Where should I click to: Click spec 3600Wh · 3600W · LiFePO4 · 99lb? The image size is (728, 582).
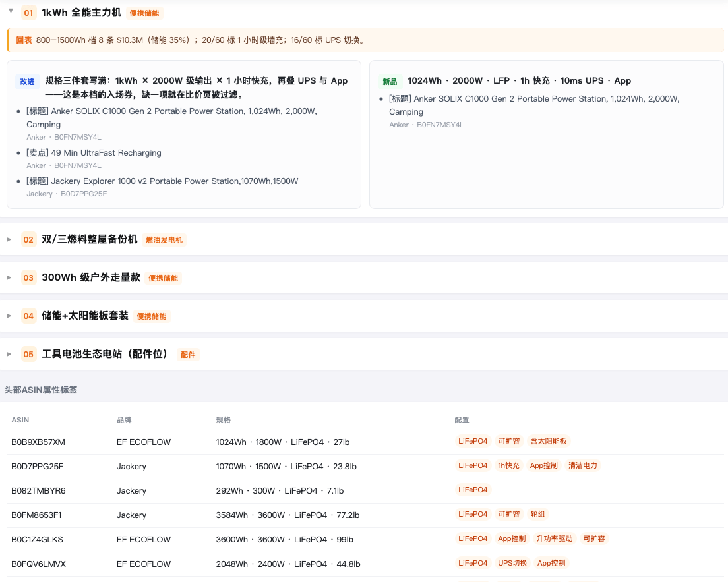point(285,540)
